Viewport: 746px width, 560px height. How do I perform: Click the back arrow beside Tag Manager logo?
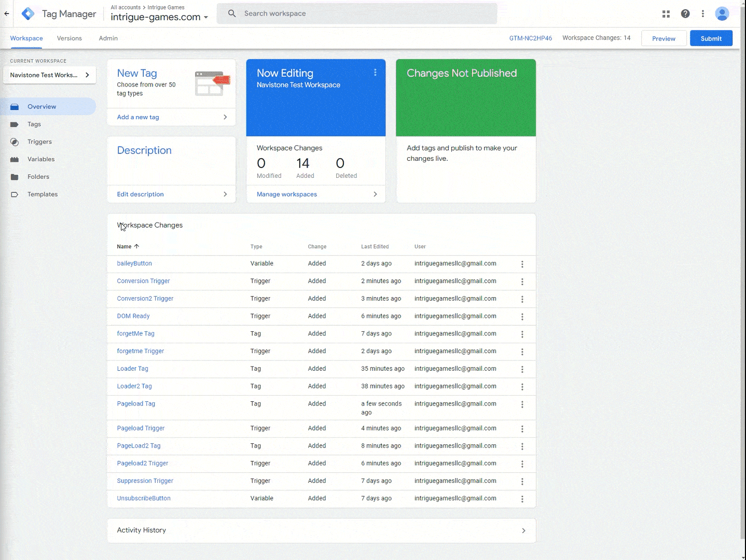click(7, 14)
